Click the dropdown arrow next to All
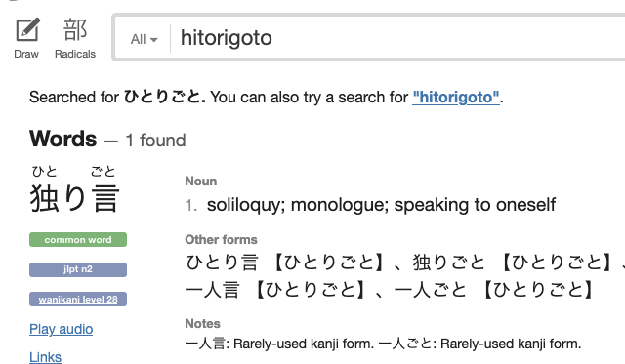 [x=154, y=40]
